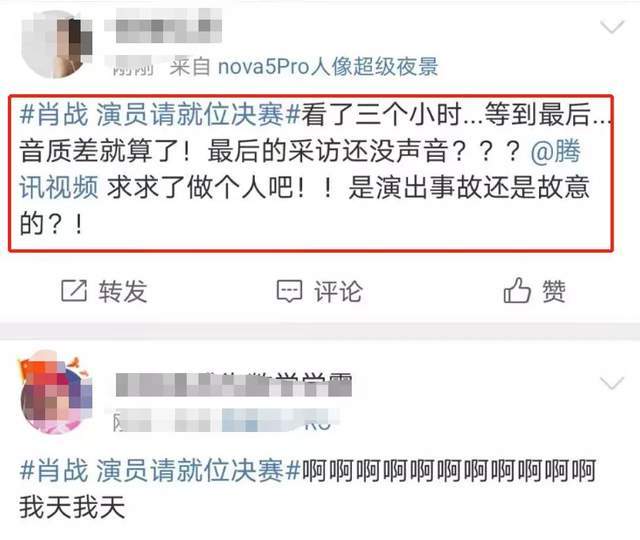Tap the thumbs-up like icon
The height and width of the screenshot is (540, 640).
[517, 290]
